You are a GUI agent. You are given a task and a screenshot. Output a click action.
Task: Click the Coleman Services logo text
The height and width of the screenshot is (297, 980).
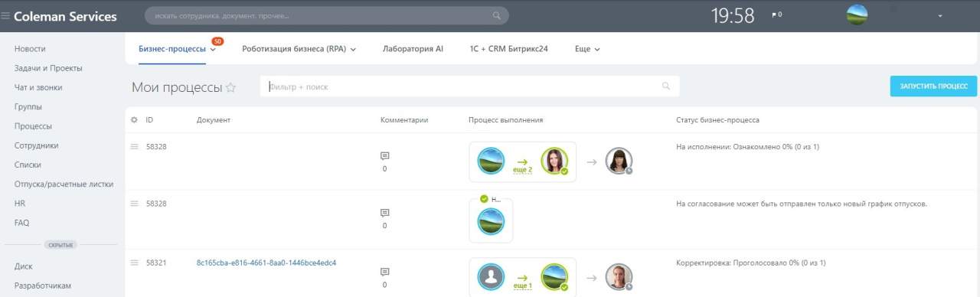[x=65, y=16]
